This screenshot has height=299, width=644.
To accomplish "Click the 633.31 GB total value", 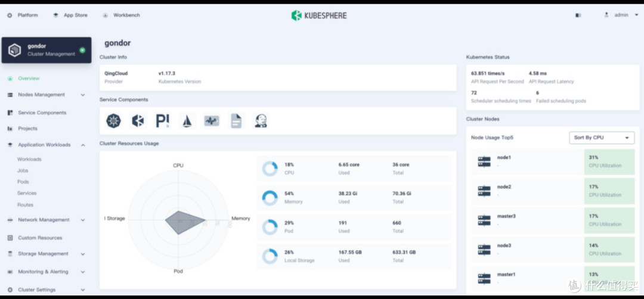I will 404,252.
